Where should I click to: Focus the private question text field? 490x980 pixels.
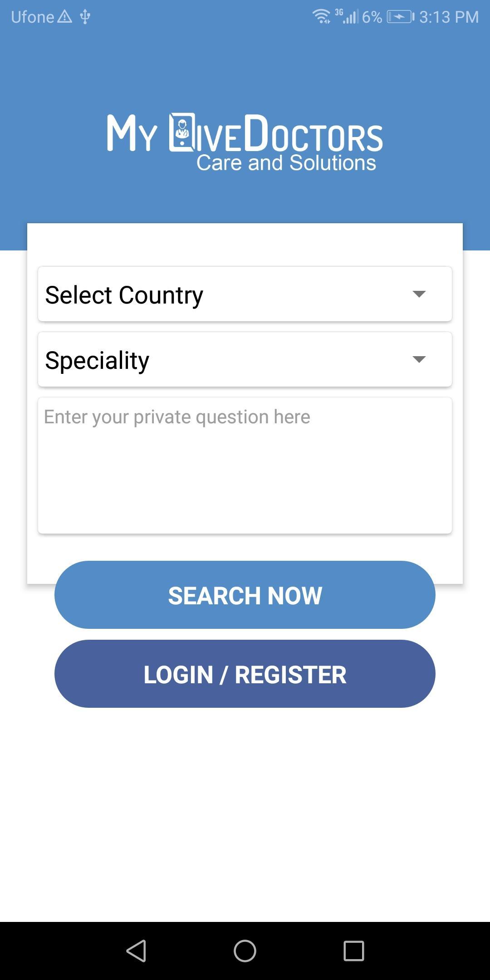pyautogui.click(x=245, y=465)
